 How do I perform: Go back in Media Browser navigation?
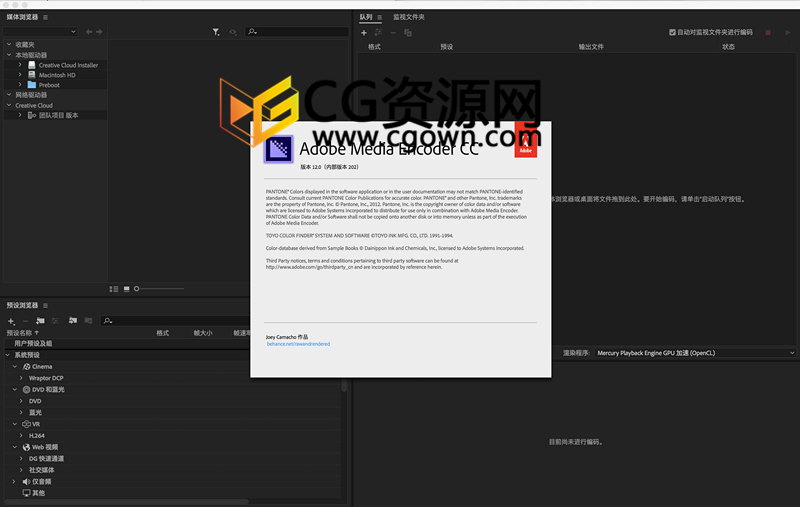(89, 32)
